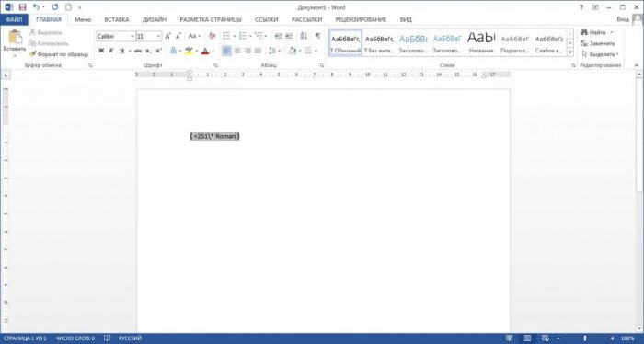Save the document with the floppy icon
Screen dimensions: 644x344
23,7
